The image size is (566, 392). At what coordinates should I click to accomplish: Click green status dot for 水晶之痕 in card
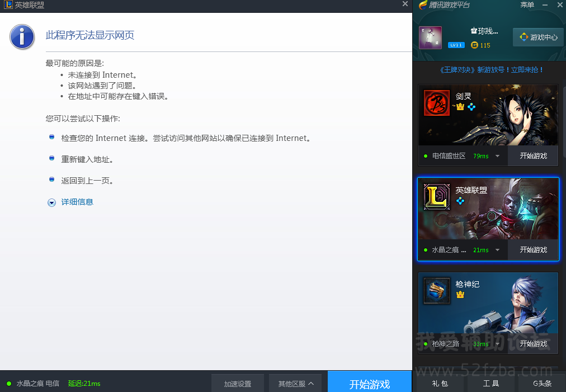click(x=426, y=250)
